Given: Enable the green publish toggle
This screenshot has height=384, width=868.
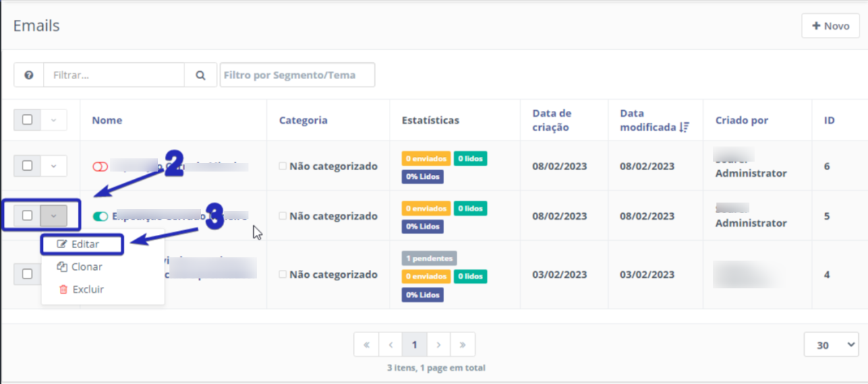Looking at the screenshot, I should click(99, 216).
